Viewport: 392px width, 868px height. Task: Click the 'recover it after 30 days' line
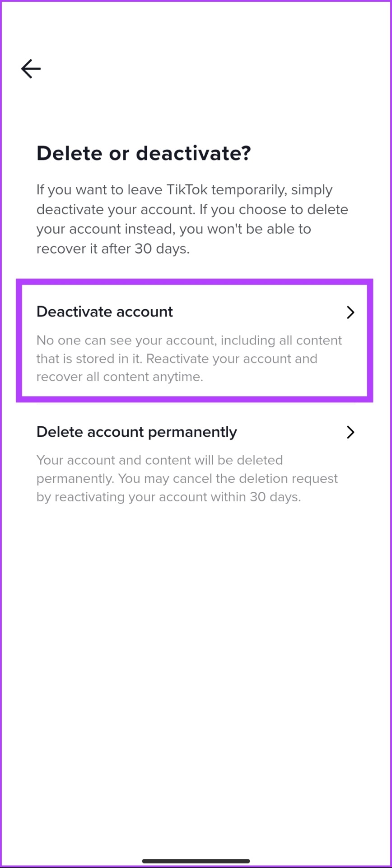pos(113,249)
